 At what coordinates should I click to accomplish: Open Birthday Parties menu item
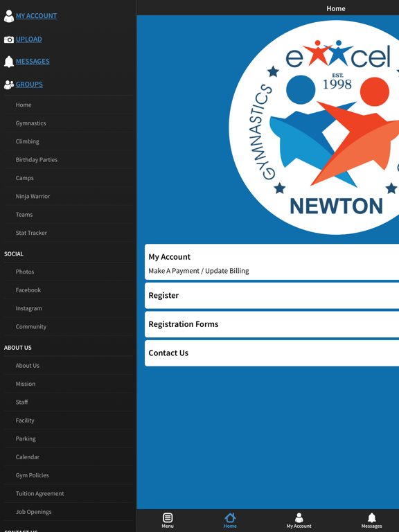click(68, 160)
